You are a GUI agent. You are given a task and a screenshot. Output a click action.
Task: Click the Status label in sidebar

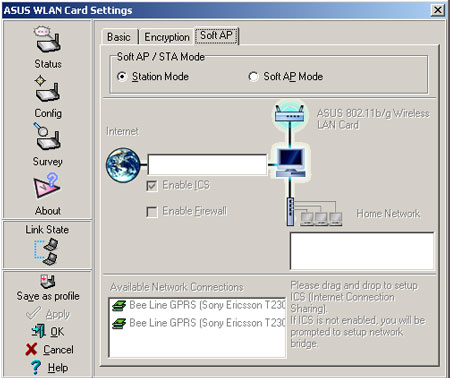48,64
